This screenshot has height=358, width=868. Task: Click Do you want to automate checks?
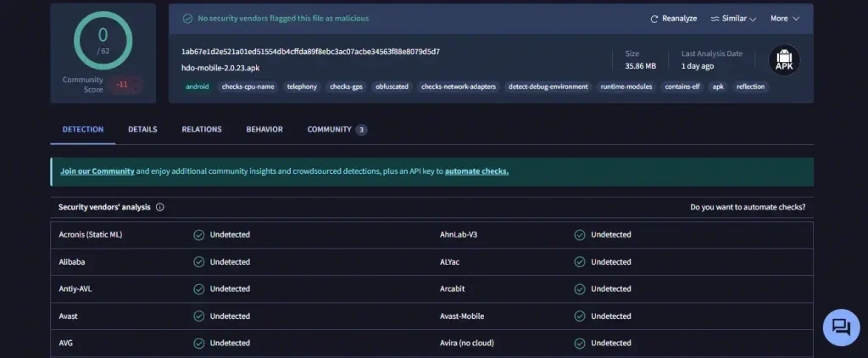[x=748, y=207]
